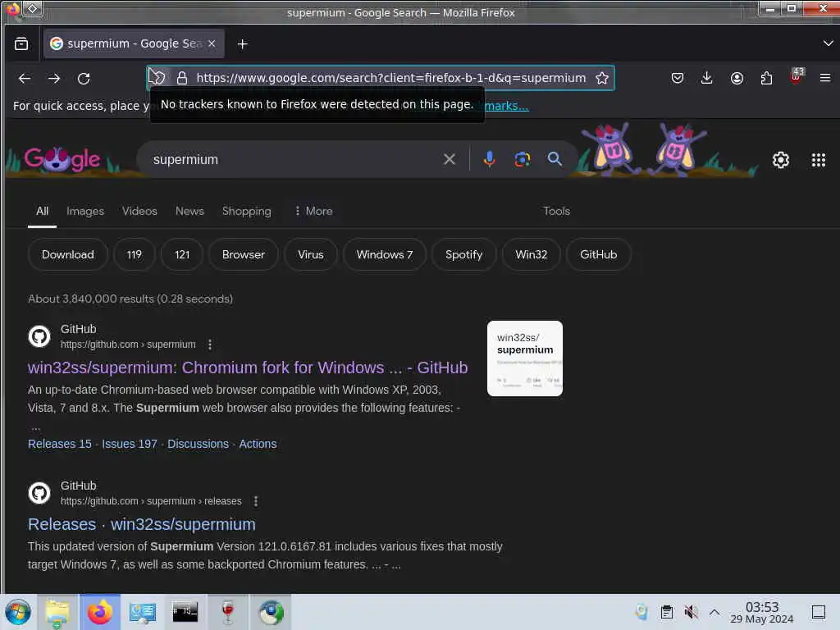
Task: Reload the current page
Action: (x=84, y=78)
